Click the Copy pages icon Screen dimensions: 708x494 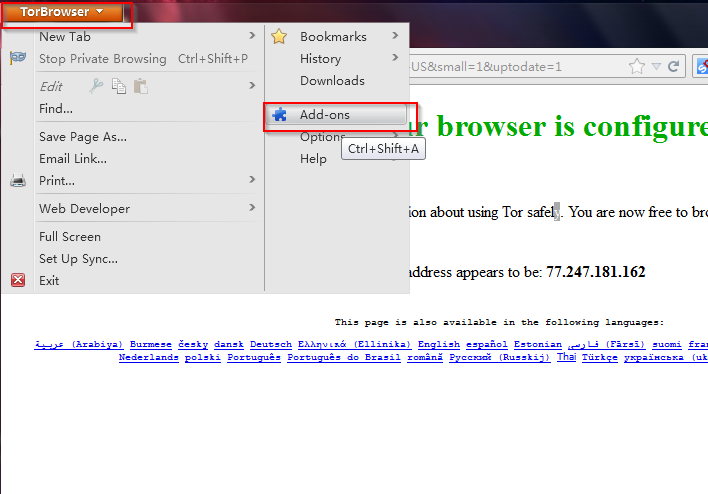[x=119, y=86]
